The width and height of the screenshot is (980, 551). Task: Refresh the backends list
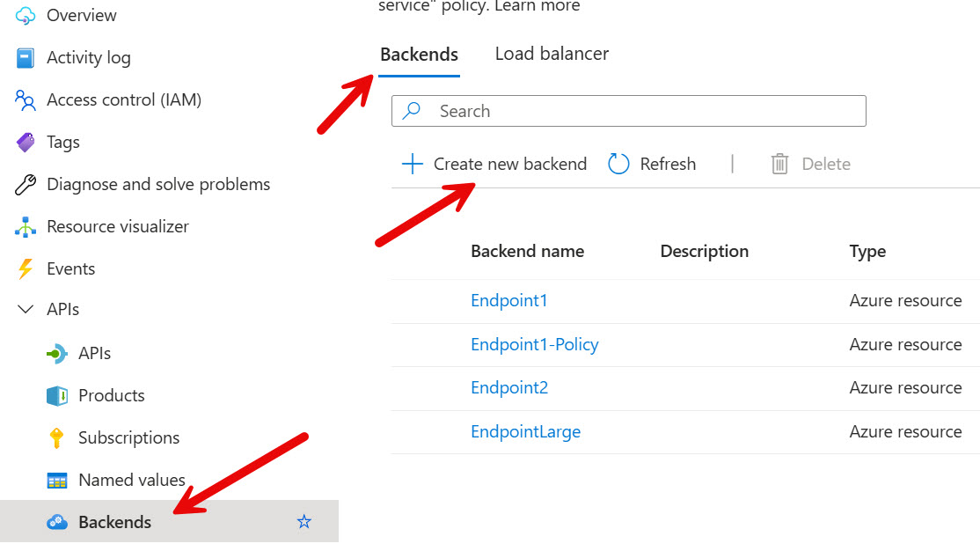pos(652,164)
